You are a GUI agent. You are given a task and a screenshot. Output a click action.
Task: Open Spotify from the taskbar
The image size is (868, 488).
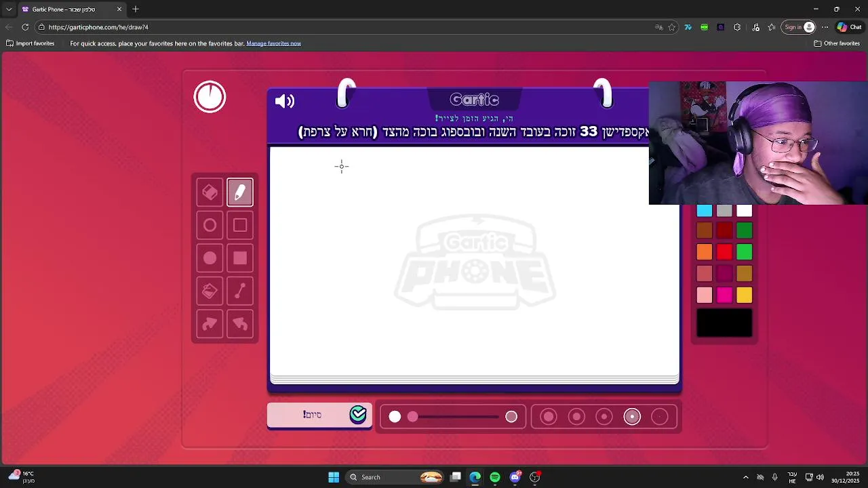(495, 477)
